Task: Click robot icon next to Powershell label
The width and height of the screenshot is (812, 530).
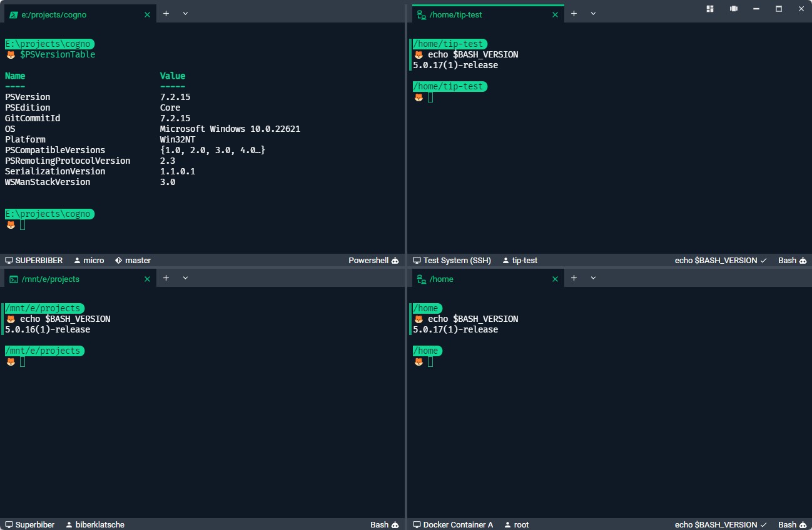Action: (395, 261)
